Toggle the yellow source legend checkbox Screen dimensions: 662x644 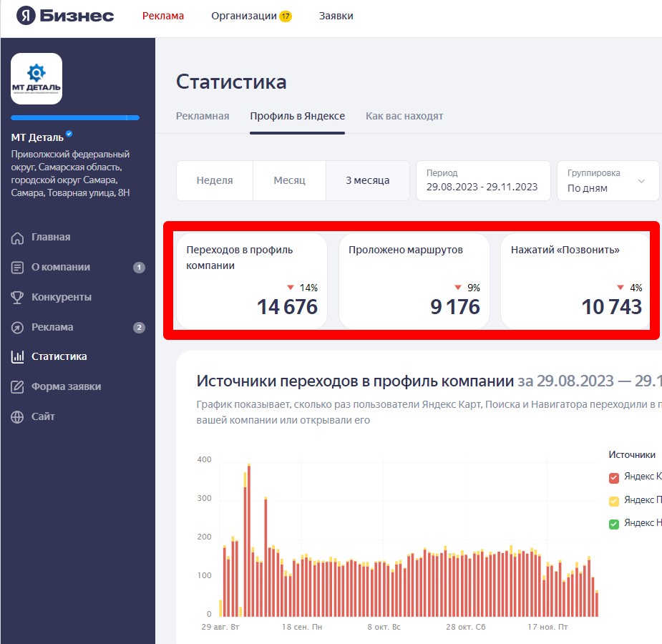point(614,500)
